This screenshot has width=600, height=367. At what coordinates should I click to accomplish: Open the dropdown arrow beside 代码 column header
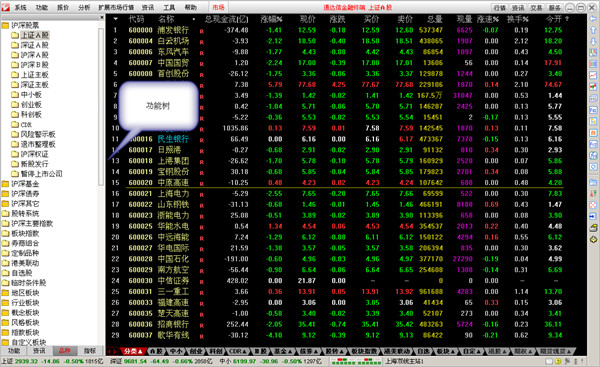[116, 19]
